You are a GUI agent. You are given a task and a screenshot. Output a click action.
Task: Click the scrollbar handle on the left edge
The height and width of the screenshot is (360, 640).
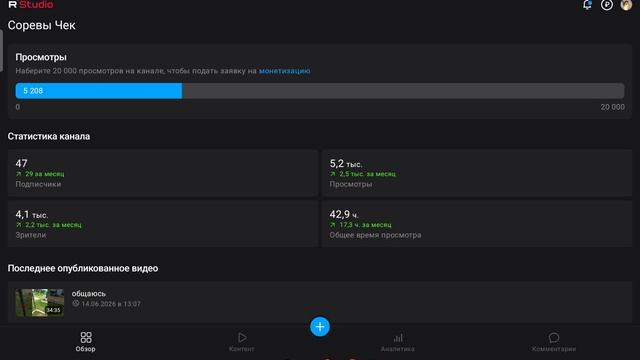(x=1, y=51)
